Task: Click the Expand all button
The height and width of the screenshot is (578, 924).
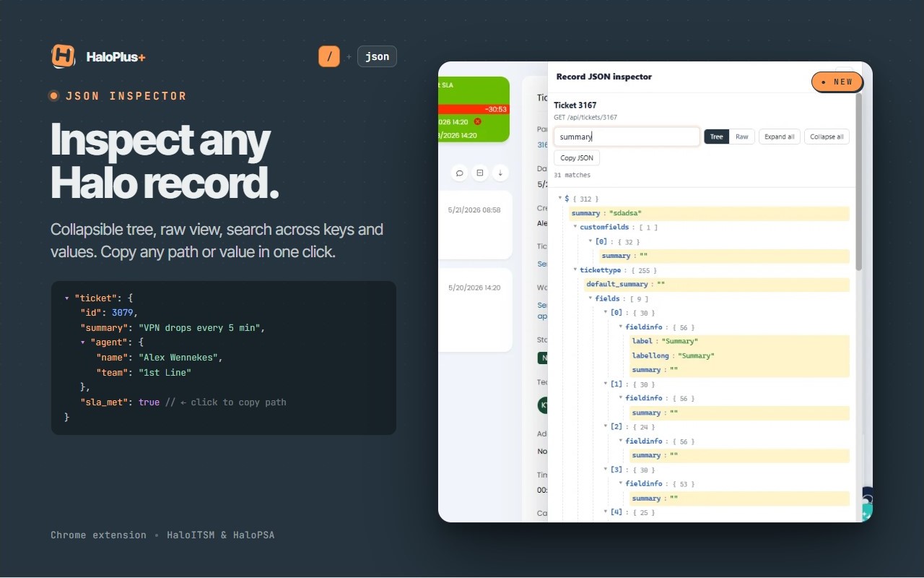Action: pyautogui.click(x=780, y=137)
